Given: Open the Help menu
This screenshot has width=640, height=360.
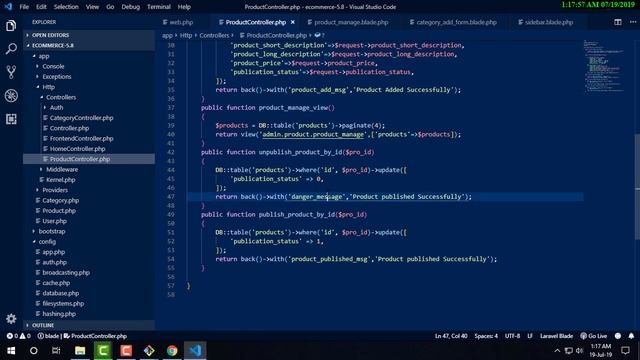Looking at the screenshot, I should click(184, 7).
